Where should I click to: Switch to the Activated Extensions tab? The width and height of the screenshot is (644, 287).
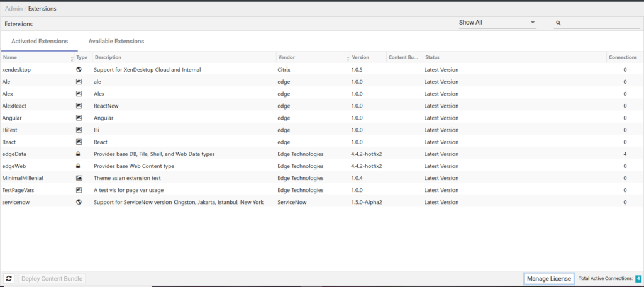40,41
